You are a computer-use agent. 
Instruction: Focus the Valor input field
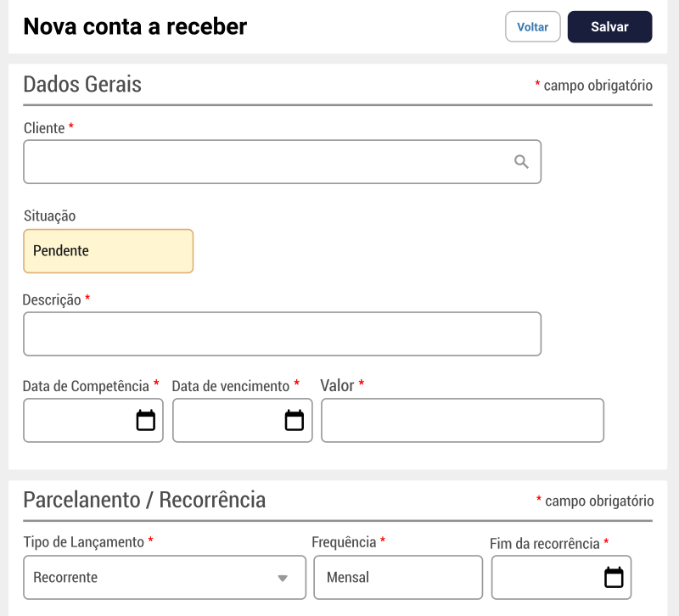coord(462,420)
